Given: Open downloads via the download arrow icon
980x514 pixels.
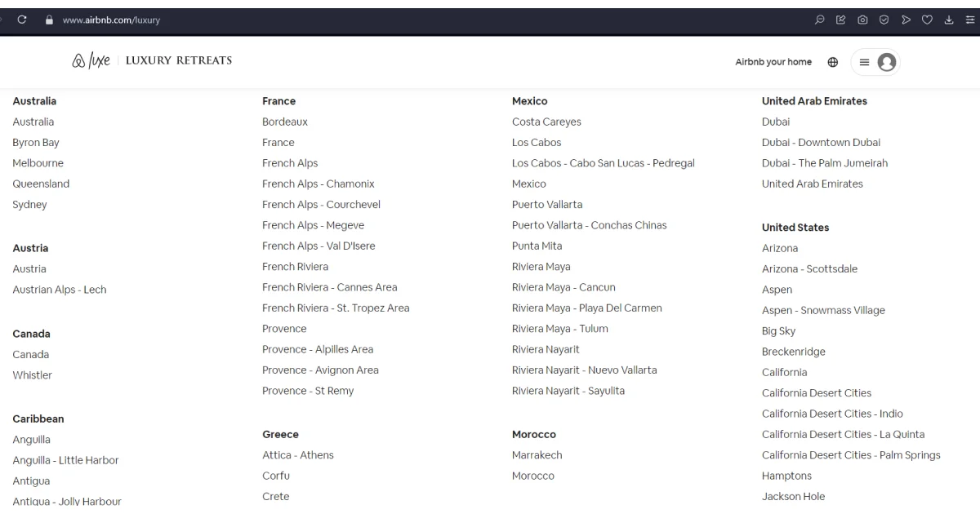Looking at the screenshot, I should 948,20.
